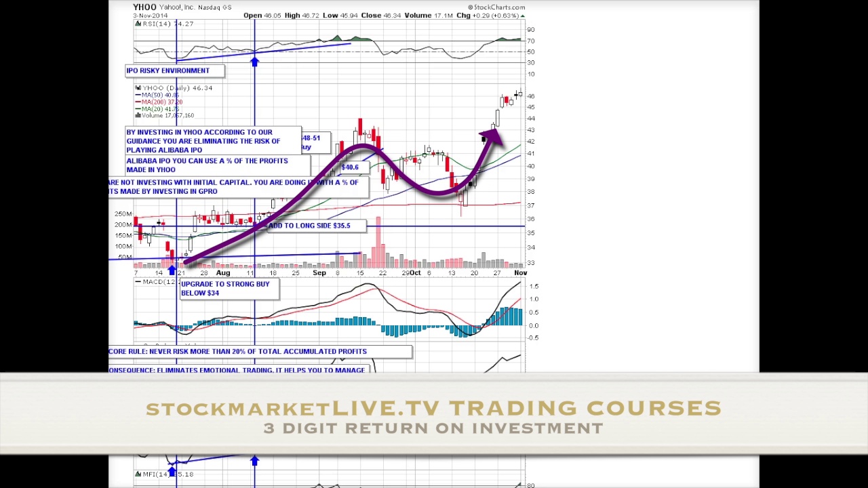Click the 'Sep' month label on the date axis
This screenshot has height=488, width=868.
pyautogui.click(x=319, y=273)
